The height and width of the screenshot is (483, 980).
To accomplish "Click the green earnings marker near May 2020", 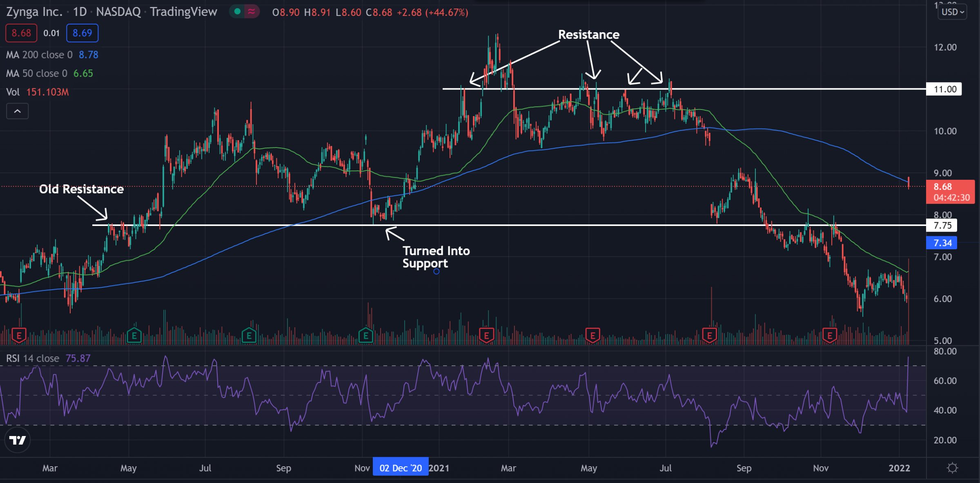I will [134, 336].
